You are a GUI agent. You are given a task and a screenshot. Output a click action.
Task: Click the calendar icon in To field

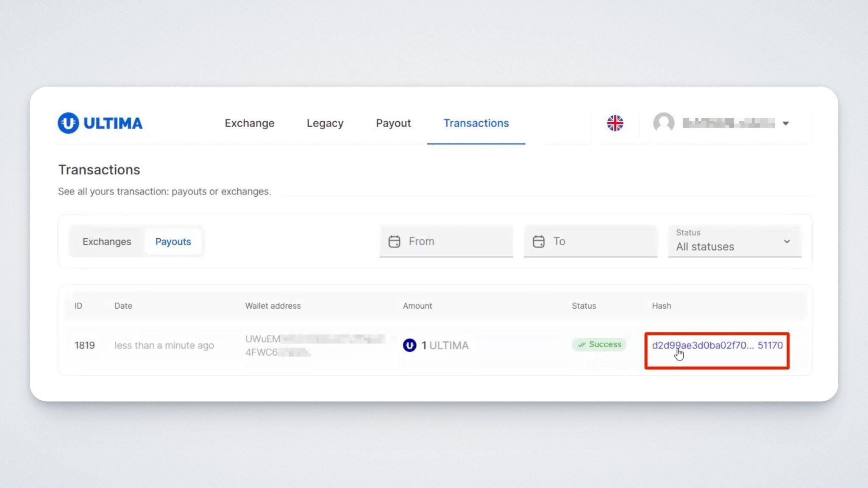point(538,241)
